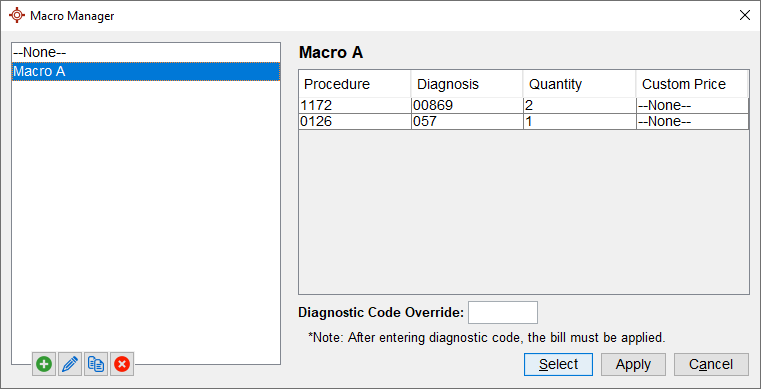Select procedure cell 1172
Viewport: 761px width, 389px height.
pyautogui.click(x=355, y=106)
